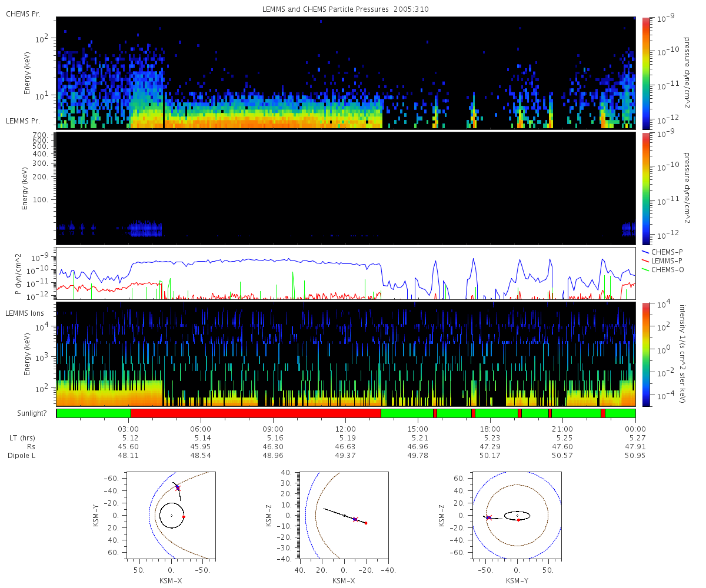The width and height of the screenshot is (706, 588).
Task: Click the LT value 5.27
Action: [x=637, y=438]
